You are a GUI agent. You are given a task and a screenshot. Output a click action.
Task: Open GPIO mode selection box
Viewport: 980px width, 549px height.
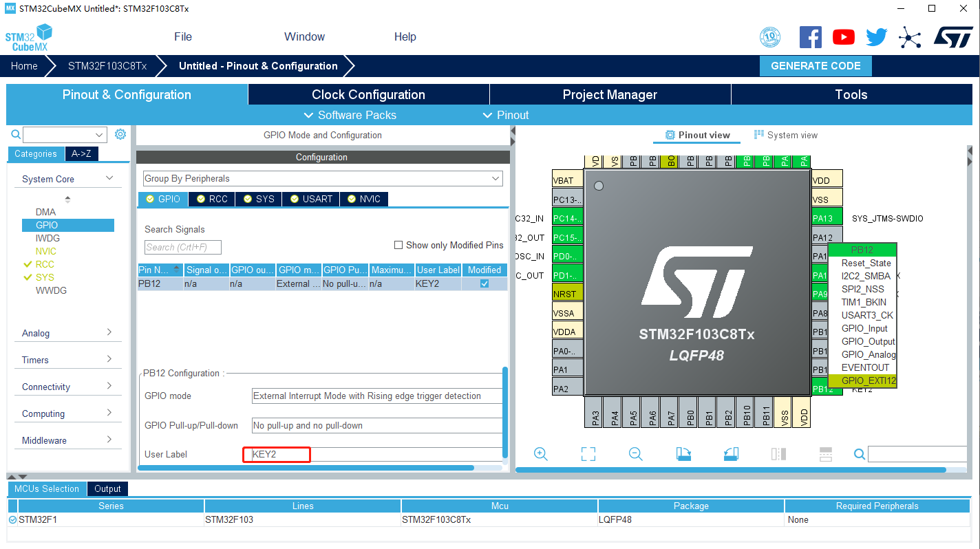tap(377, 396)
